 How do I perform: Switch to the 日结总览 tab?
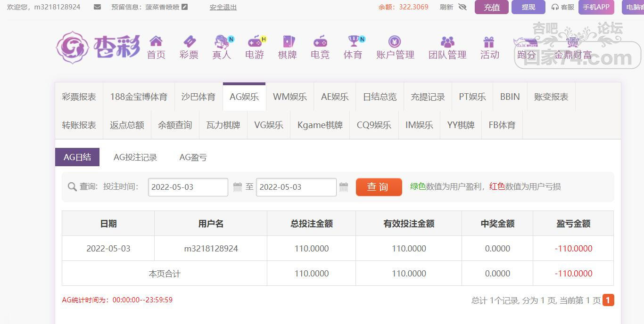[380, 97]
